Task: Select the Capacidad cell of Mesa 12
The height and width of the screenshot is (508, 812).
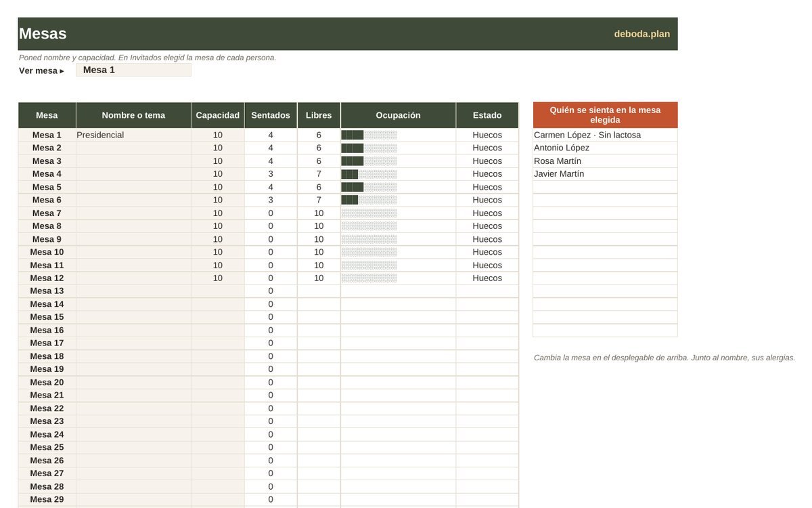Action: (x=218, y=278)
